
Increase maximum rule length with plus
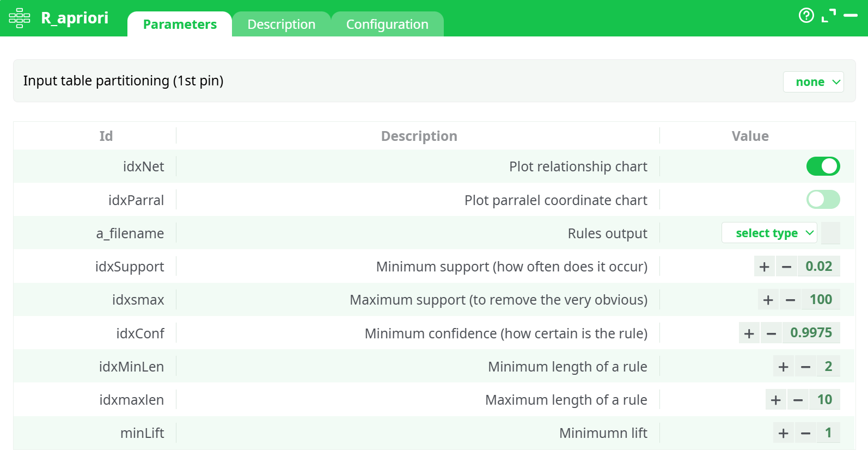tap(776, 400)
